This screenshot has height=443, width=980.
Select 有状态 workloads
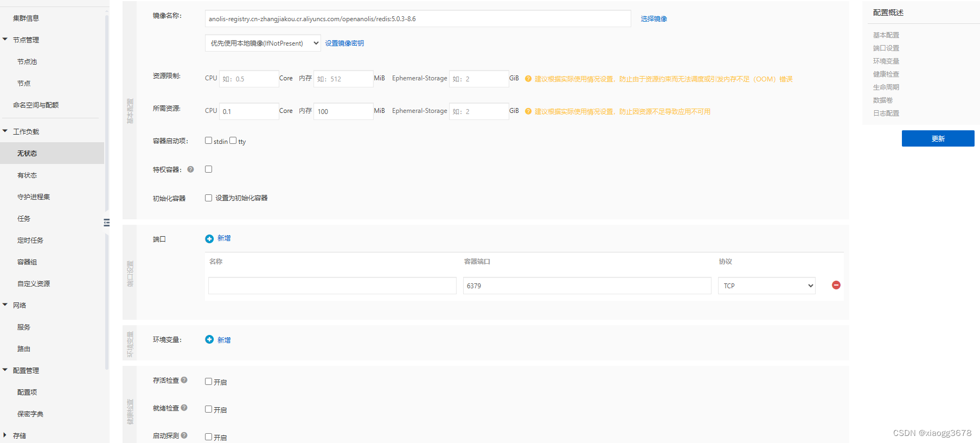27,175
